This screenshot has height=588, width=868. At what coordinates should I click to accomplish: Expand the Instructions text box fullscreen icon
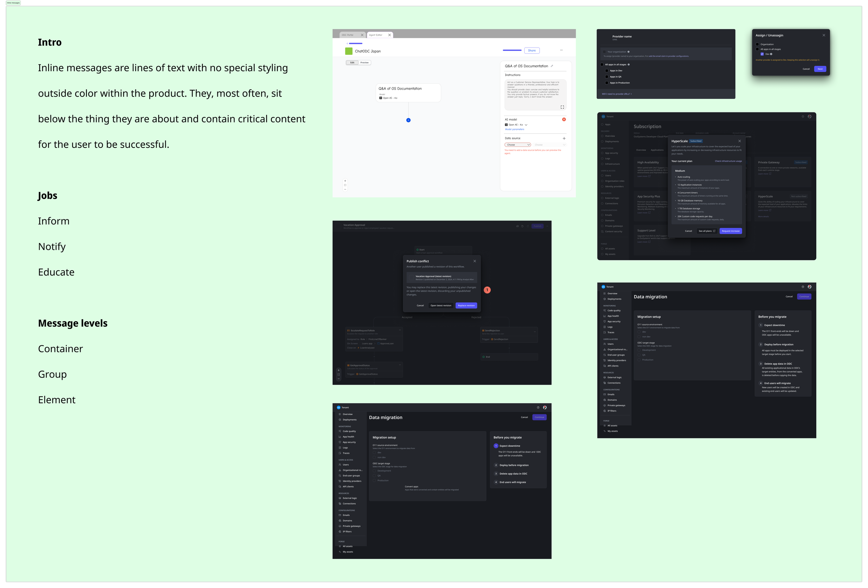[x=562, y=107]
